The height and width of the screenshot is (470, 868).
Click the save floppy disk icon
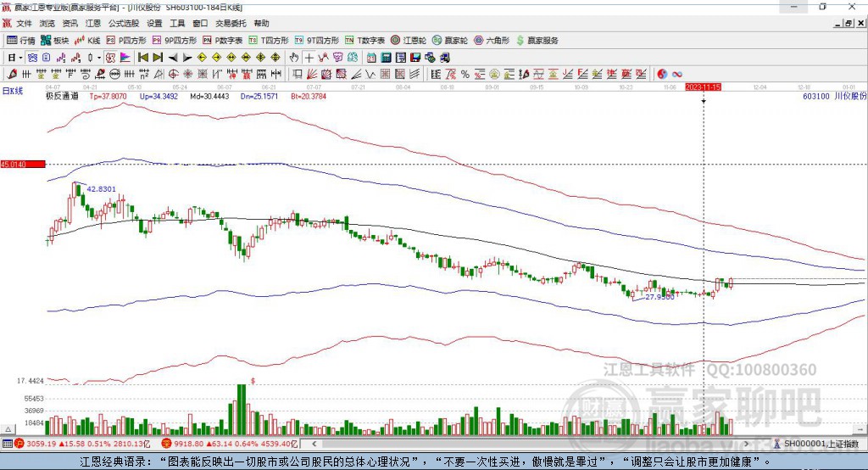415,58
